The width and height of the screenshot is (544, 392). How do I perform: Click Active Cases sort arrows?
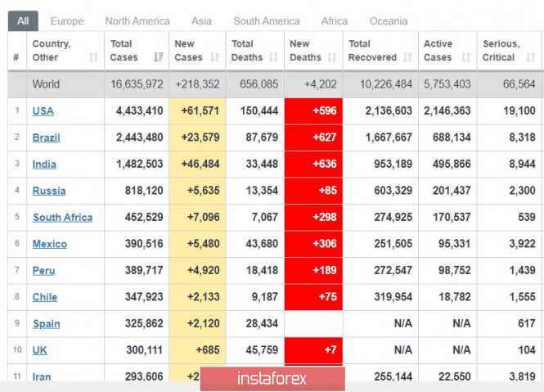pos(465,57)
